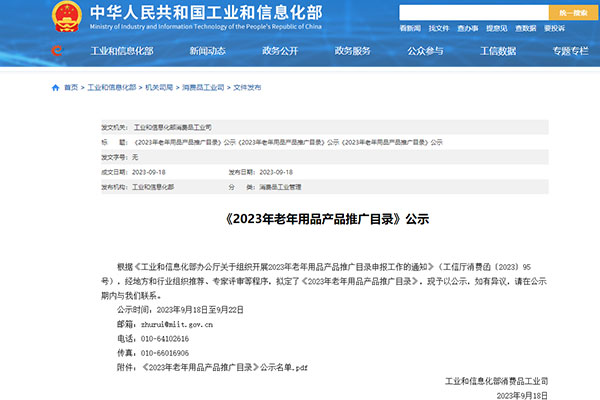The height and width of the screenshot is (400, 600).
Task: Open the 专题专栏 nav menu
Action: pos(571,51)
